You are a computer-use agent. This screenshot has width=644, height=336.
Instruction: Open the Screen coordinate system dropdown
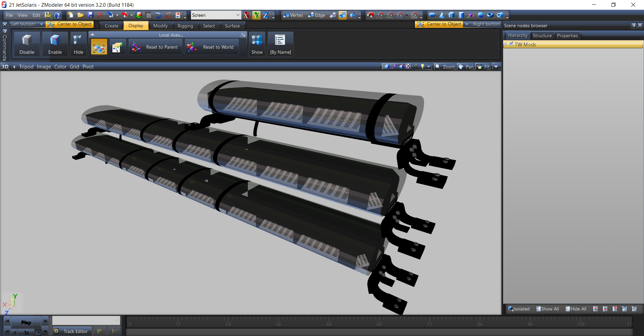click(x=238, y=15)
